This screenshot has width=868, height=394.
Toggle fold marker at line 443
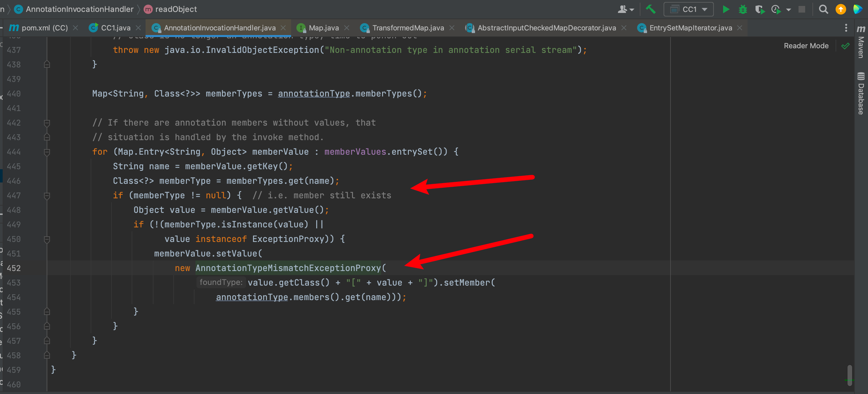point(47,137)
